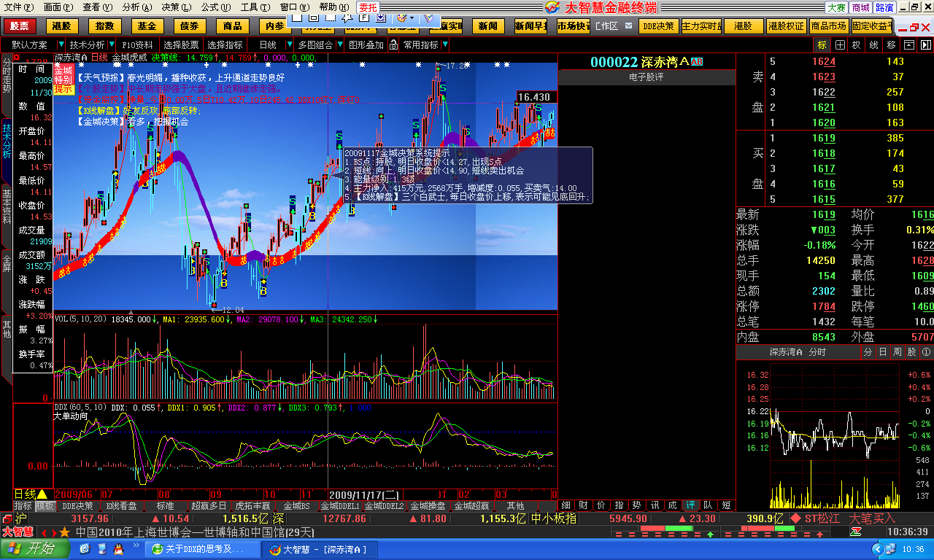Click the 开始 Start button
This screenshot has height=560, width=934.
click(x=36, y=549)
